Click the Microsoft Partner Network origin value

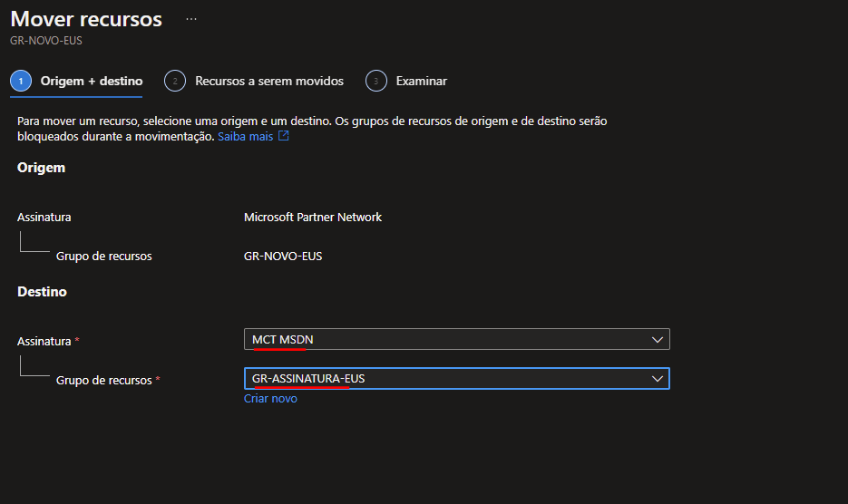(313, 218)
